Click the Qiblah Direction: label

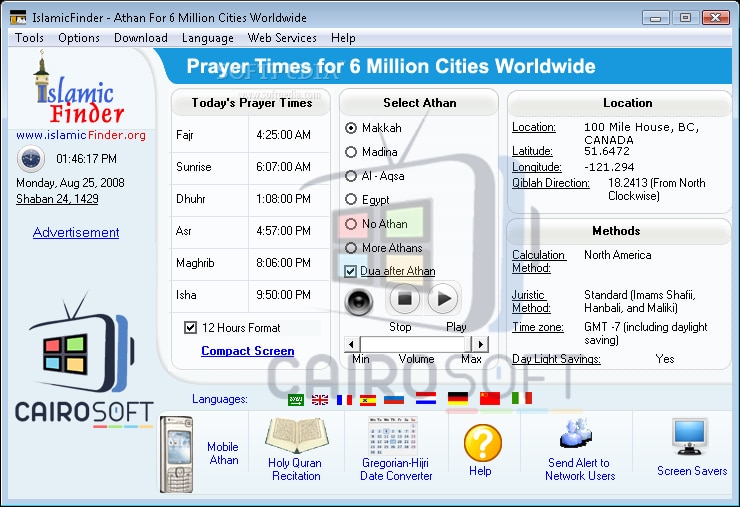point(551,183)
